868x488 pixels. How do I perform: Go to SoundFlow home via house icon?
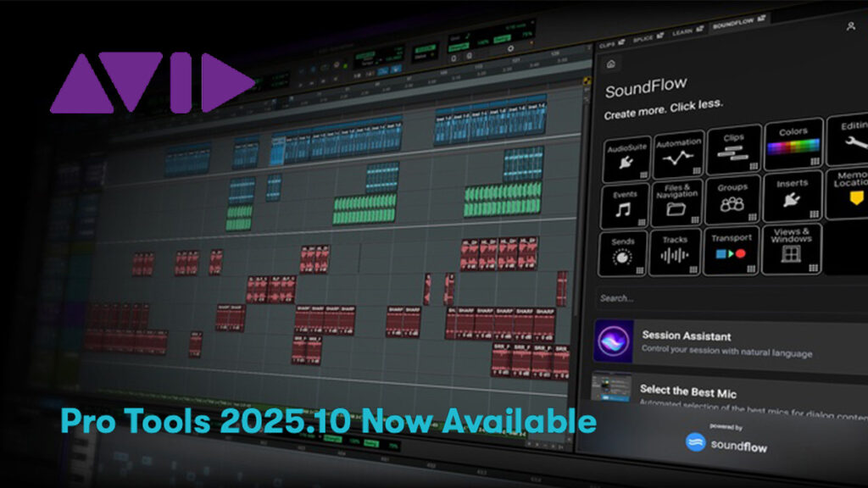point(612,64)
